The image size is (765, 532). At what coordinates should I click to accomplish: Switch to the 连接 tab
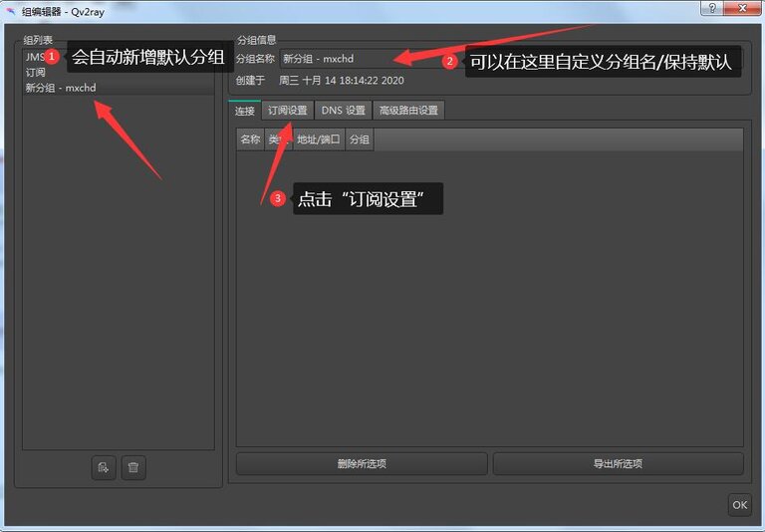[244, 111]
